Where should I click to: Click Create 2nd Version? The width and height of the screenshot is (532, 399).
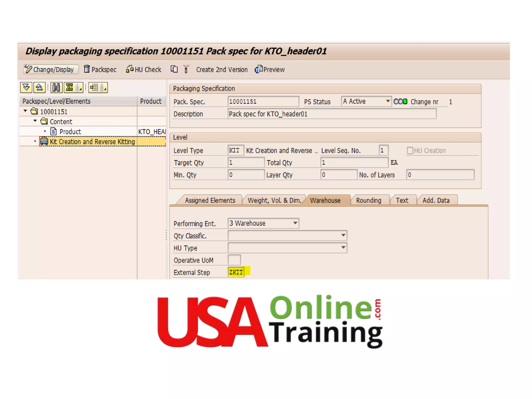tap(222, 69)
